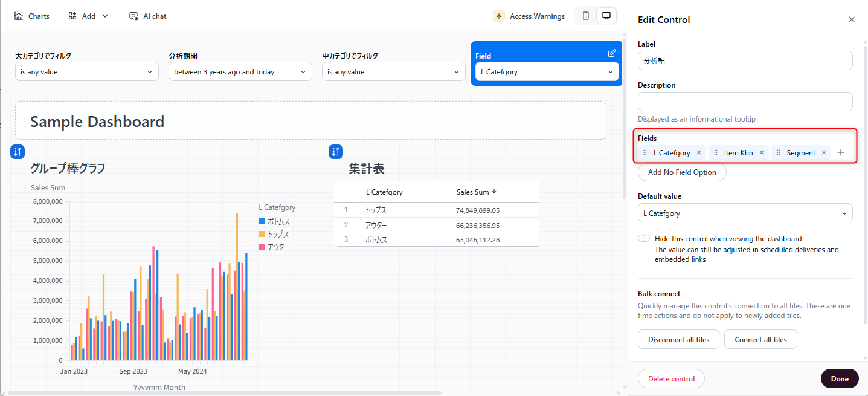Open the Default value dropdown
Screen dimensions: 868x396
745,213
